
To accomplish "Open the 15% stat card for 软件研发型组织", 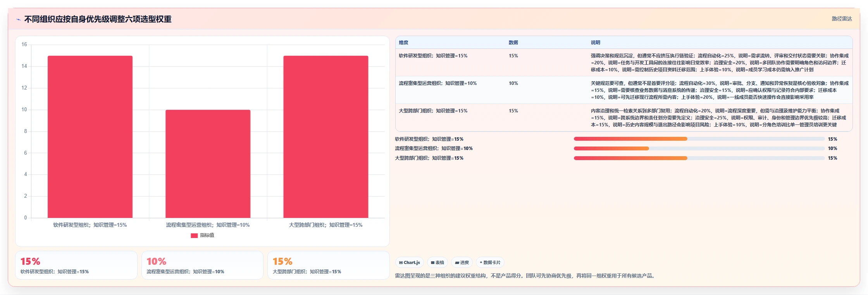I will (x=76, y=265).
